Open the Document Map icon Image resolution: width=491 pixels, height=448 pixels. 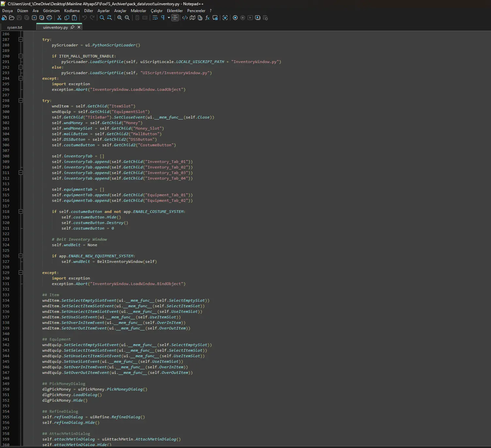(192, 18)
